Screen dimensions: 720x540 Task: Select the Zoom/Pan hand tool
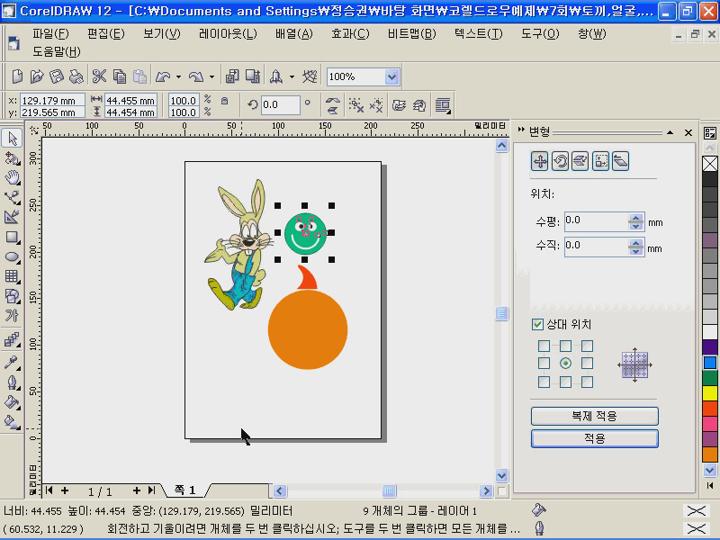12,178
